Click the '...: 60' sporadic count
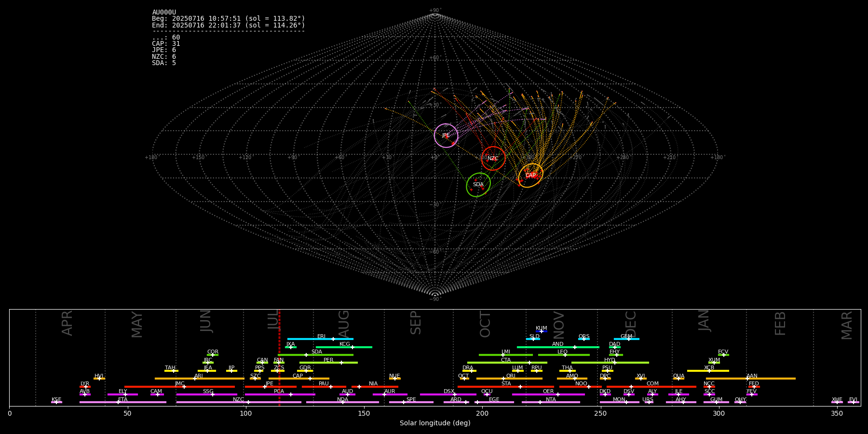The image size is (868, 434). click(166, 38)
